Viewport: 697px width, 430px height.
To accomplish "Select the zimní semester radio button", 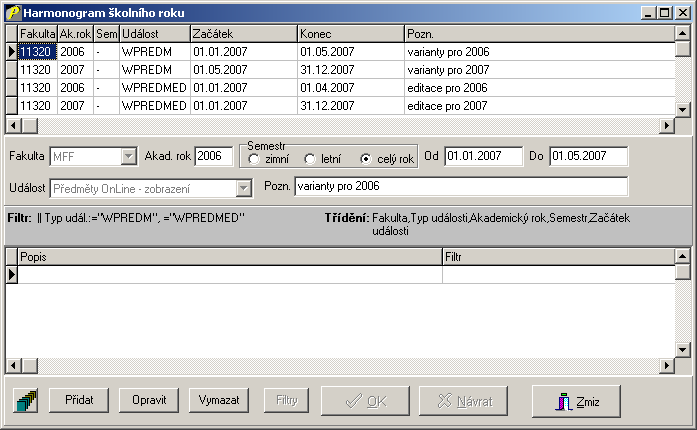I will (254, 159).
